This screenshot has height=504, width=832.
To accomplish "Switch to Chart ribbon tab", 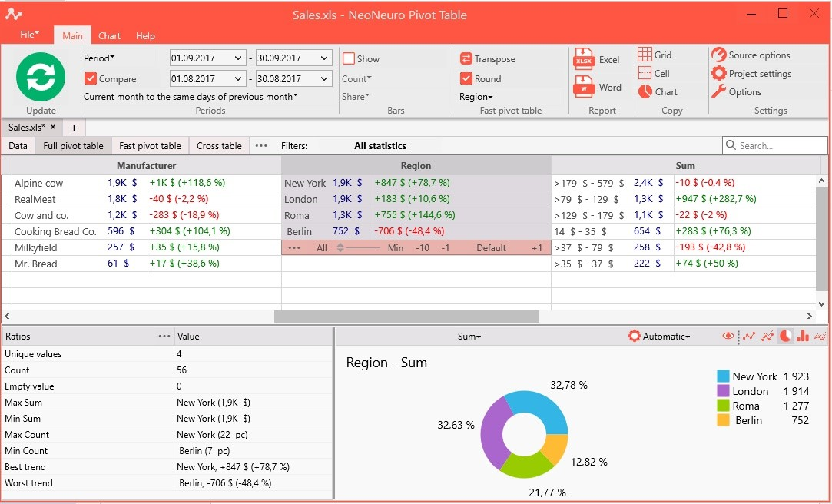I will pyautogui.click(x=109, y=35).
